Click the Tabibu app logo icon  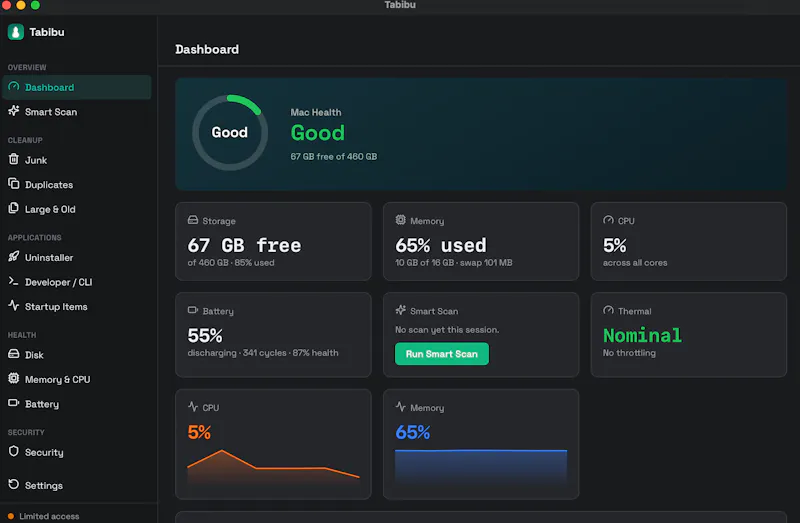pos(16,32)
